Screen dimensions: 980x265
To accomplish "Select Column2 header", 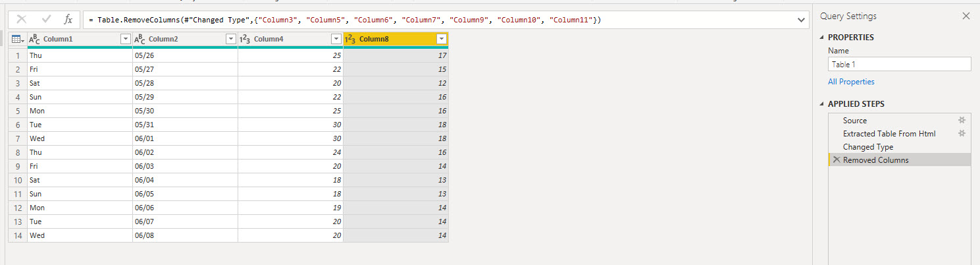I will pyautogui.click(x=185, y=40).
